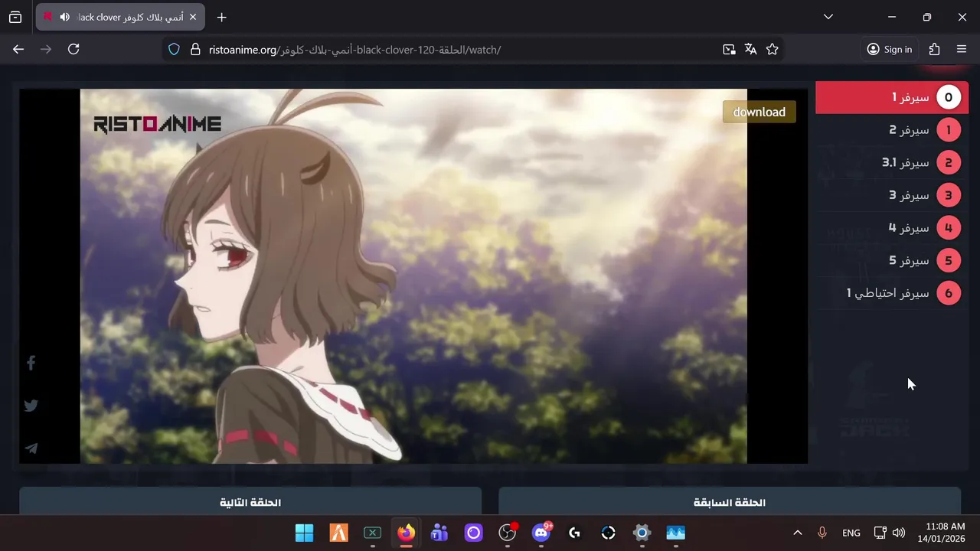
Task: Click the Firefox View icon in the tab bar
Action: (x=15, y=17)
